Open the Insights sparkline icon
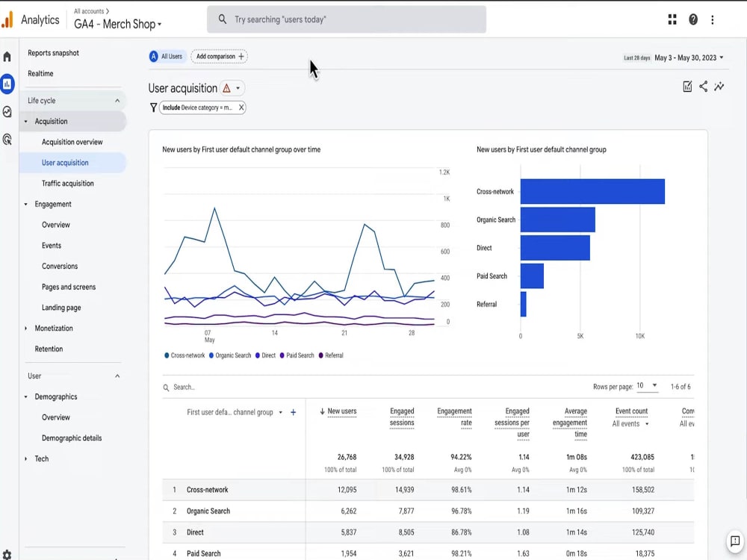Image resolution: width=747 pixels, height=560 pixels. (719, 87)
